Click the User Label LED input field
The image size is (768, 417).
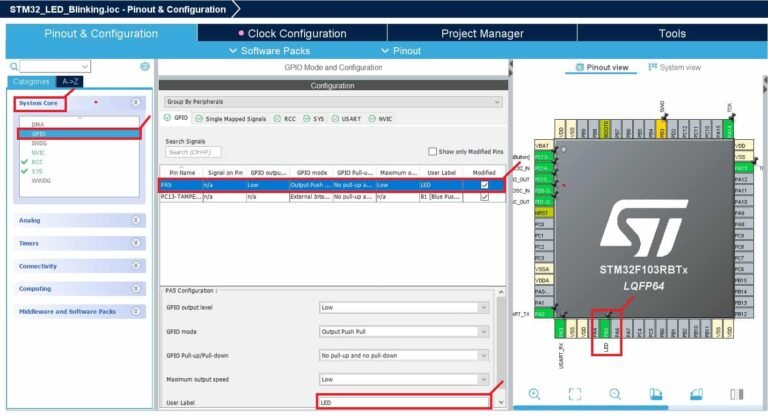pos(404,402)
